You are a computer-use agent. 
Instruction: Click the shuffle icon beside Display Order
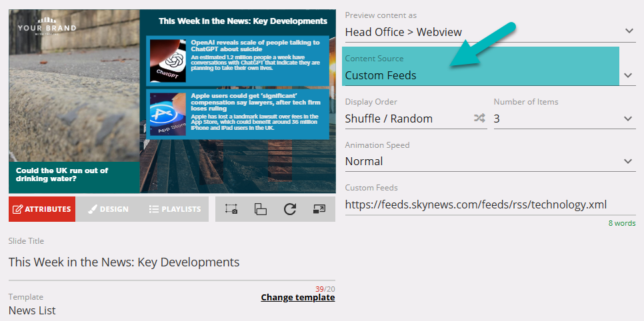pos(479,119)
